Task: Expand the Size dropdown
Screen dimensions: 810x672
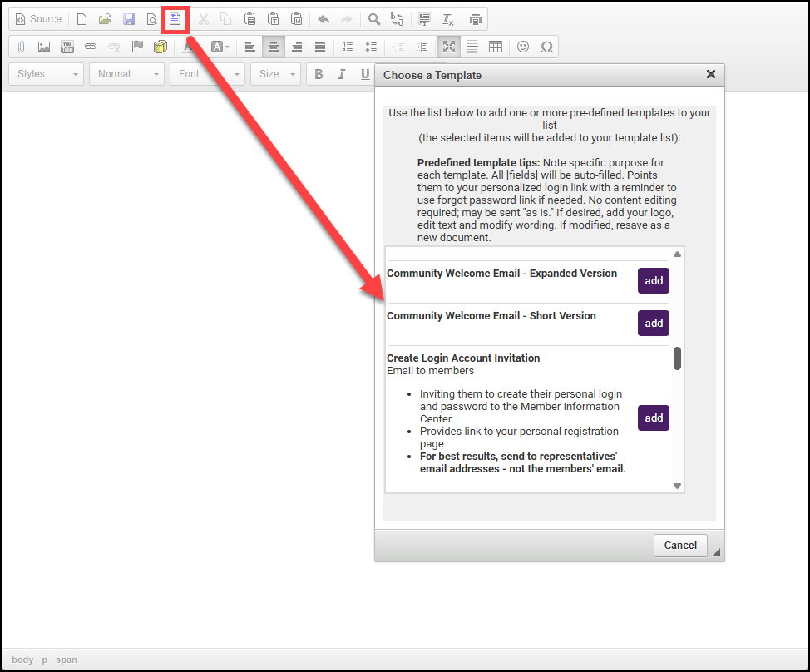Action: pyautogui.click(x=277, y=74)
